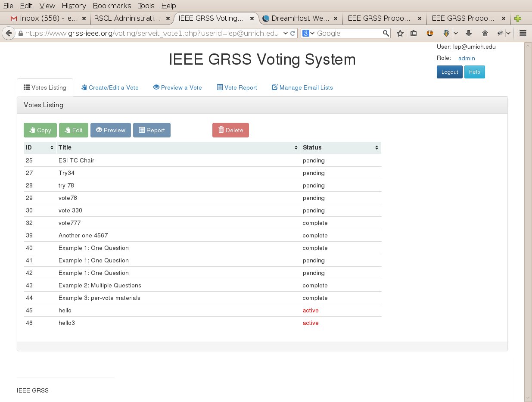Click the blue Preview button

111,130
